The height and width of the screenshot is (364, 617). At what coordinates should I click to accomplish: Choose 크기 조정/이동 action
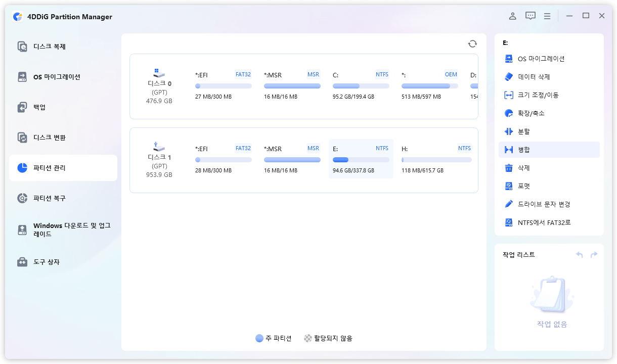pos(538,95)
